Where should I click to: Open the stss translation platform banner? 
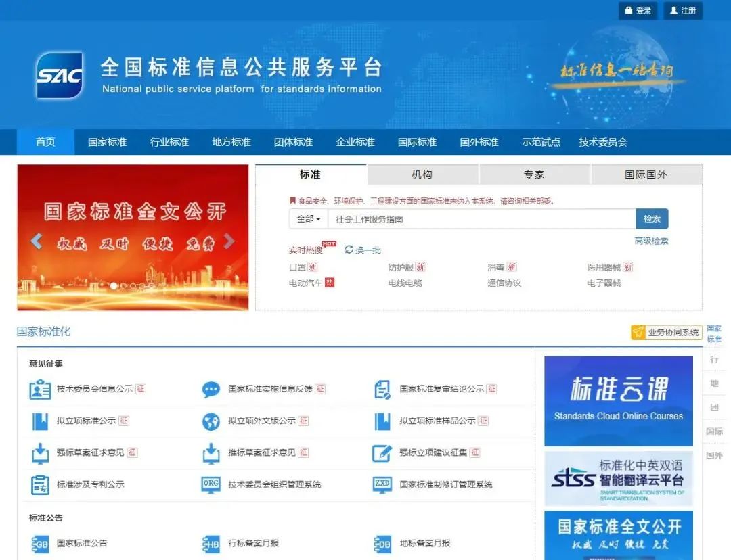click(x=619, y=478)
